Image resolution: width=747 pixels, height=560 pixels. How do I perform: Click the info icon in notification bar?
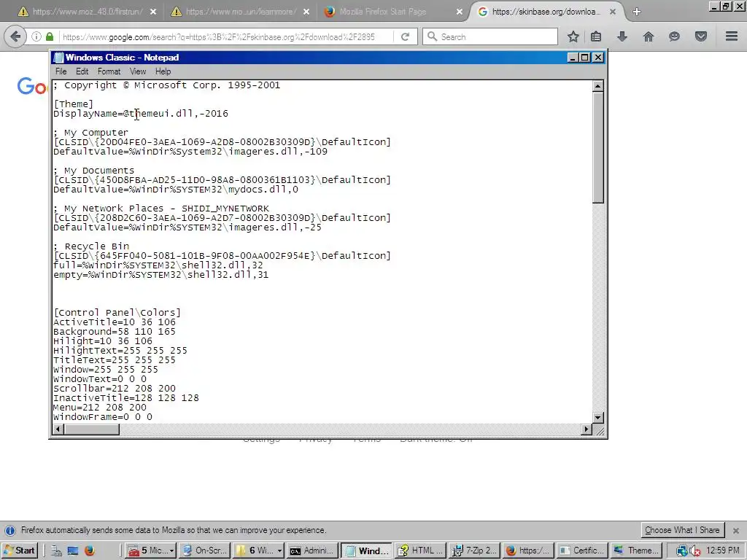9,531
